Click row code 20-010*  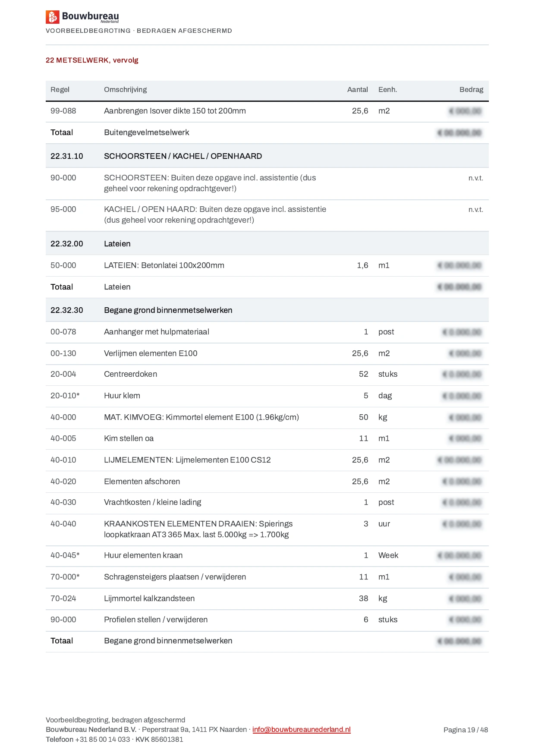pyautogui.click(x=65, y=396)
